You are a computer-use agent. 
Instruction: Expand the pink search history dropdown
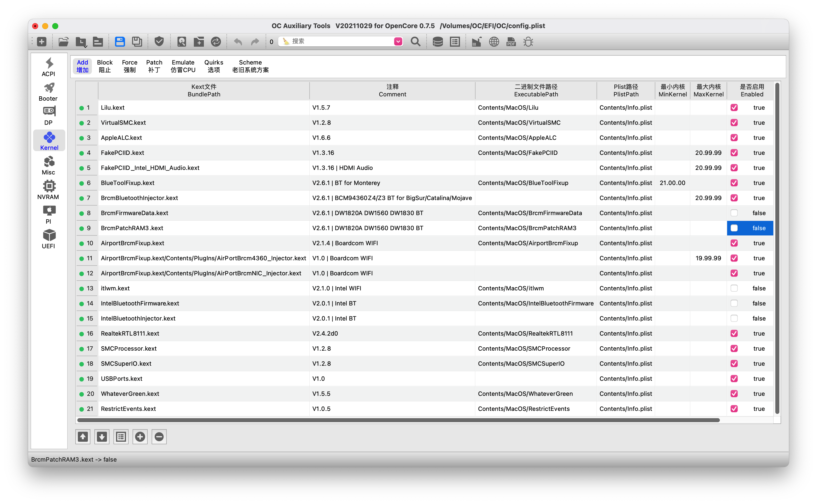(398, 41)
